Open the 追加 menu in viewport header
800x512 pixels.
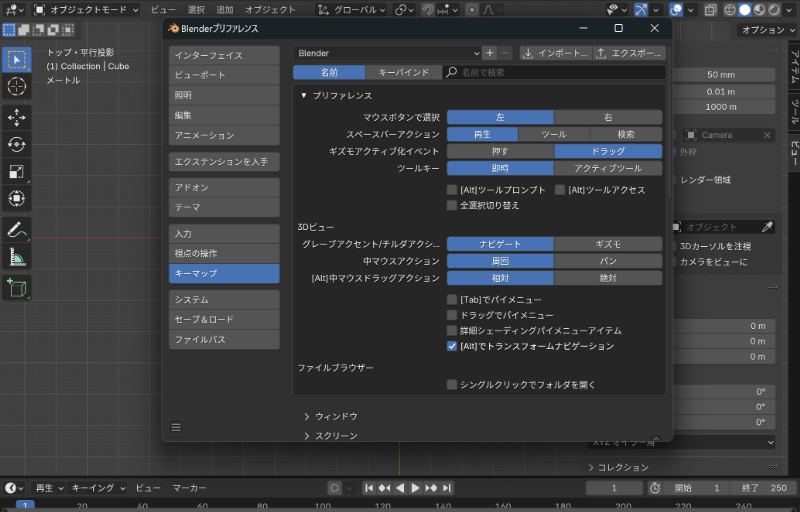tap(224, 10)
